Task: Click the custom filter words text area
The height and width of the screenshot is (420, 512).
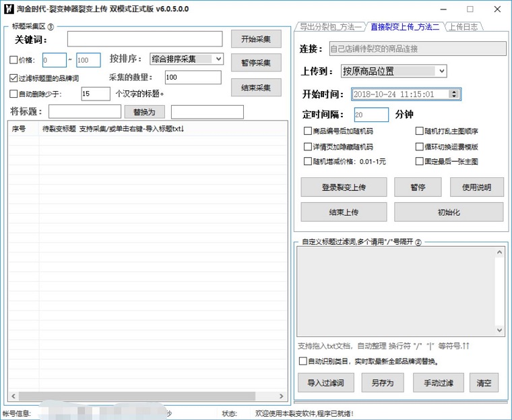Action: click(x=396, y=291)
